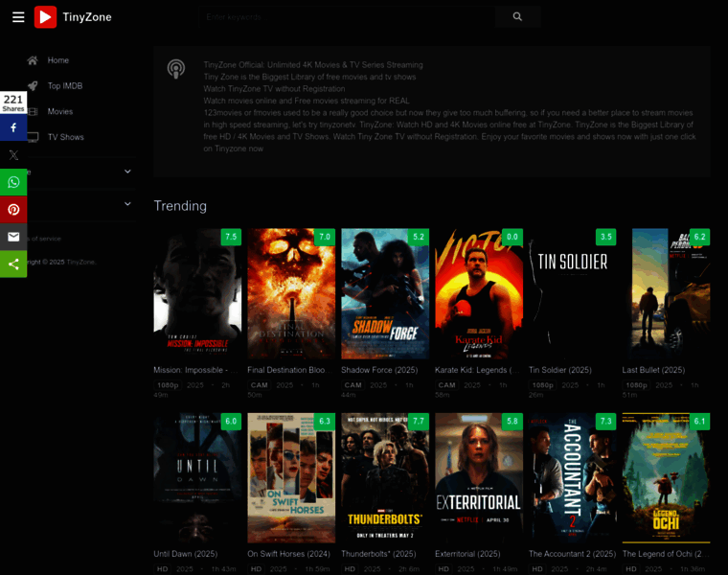The height and width of the screenshot is (575, 728).
Task: Open the green more-share options icon
Action: [x=13, y=264]
